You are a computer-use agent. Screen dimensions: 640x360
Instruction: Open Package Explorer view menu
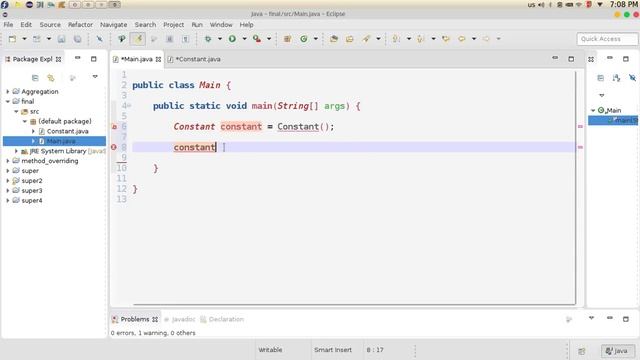click(x=95, y=77)
